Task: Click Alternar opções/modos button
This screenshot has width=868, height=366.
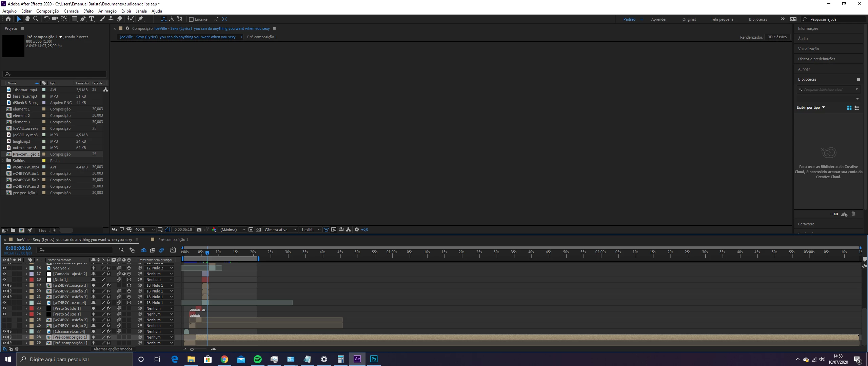Action: click(113, 349)
